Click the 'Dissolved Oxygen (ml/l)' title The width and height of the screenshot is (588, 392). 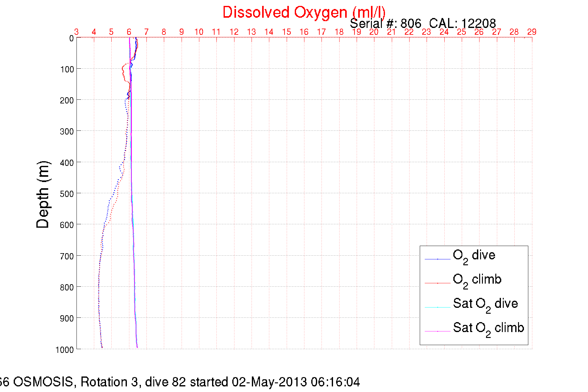click(x=304, y=13)
